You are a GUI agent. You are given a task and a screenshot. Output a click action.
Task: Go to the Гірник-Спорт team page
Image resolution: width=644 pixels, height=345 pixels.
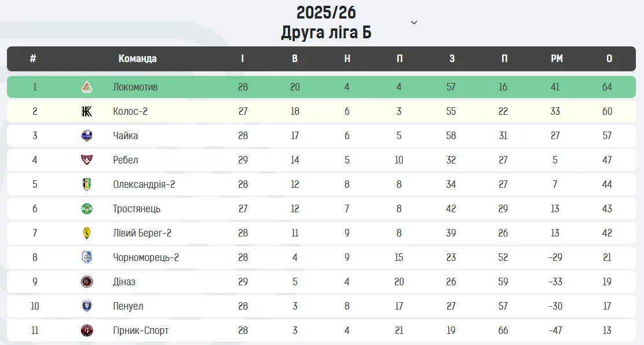(x=141, y=331)
